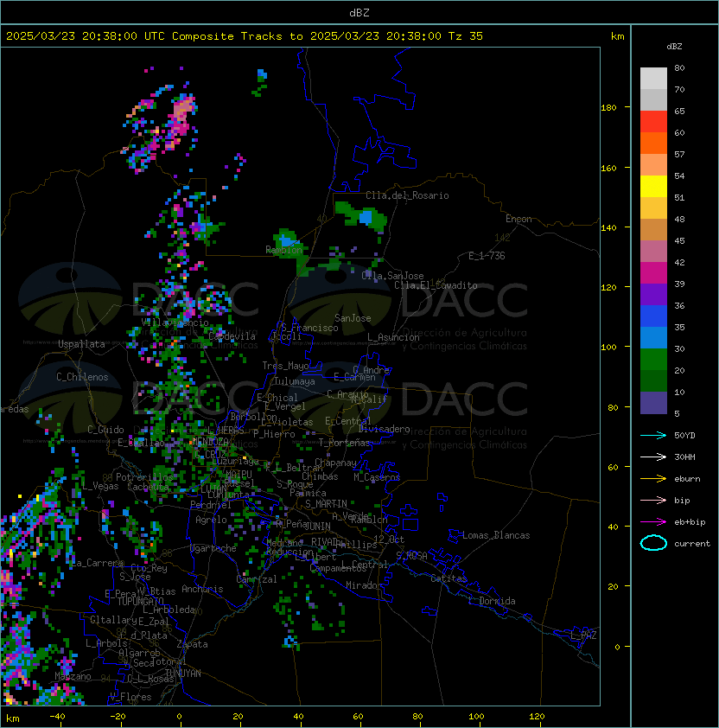Image resolution: width=719 pixels, height=728 pixels.
Task: Click the 'Catitas' map label
Action: [449, 578]
